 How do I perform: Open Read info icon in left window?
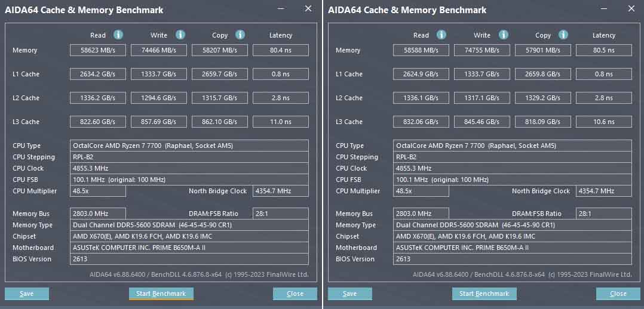coord(118,35)
